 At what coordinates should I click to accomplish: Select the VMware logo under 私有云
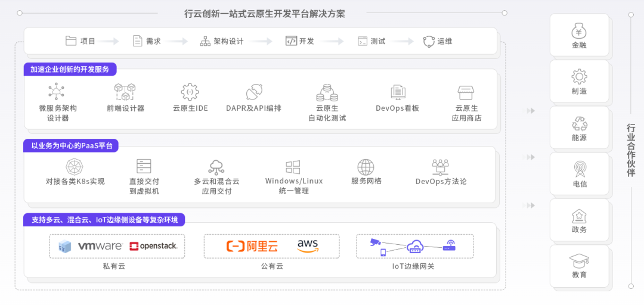pos(100,245)
